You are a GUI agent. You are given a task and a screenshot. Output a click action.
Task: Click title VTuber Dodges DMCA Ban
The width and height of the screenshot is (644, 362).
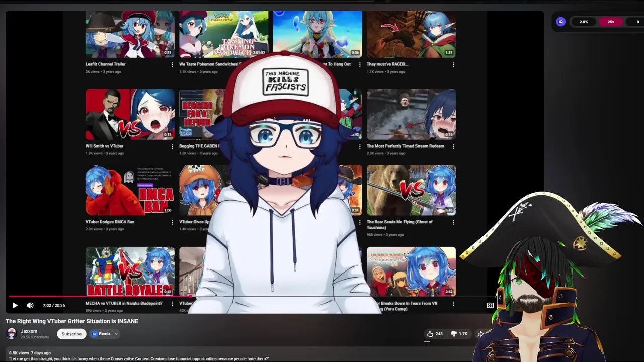click(x=110, y=221)
